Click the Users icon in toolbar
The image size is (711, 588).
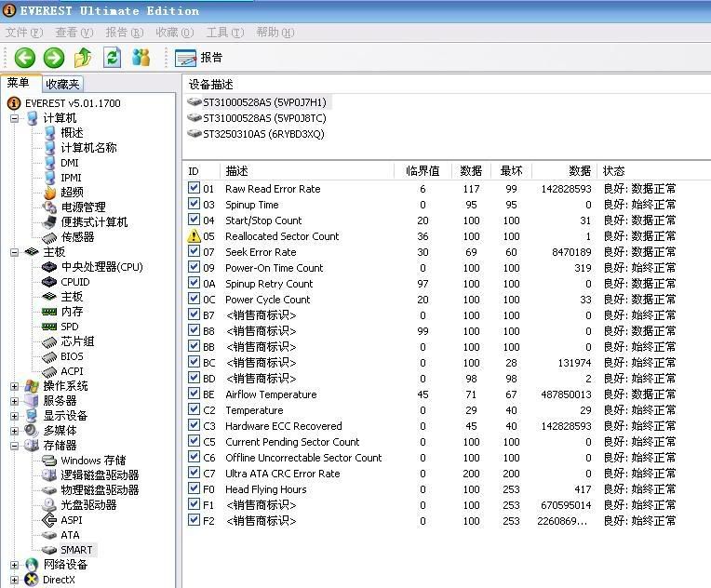(141, 58)
